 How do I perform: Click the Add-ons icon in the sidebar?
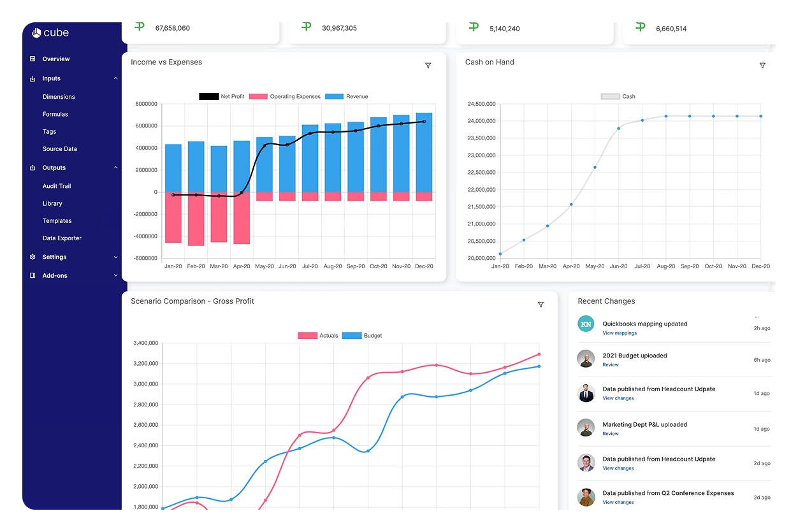[x=32, y=275]
